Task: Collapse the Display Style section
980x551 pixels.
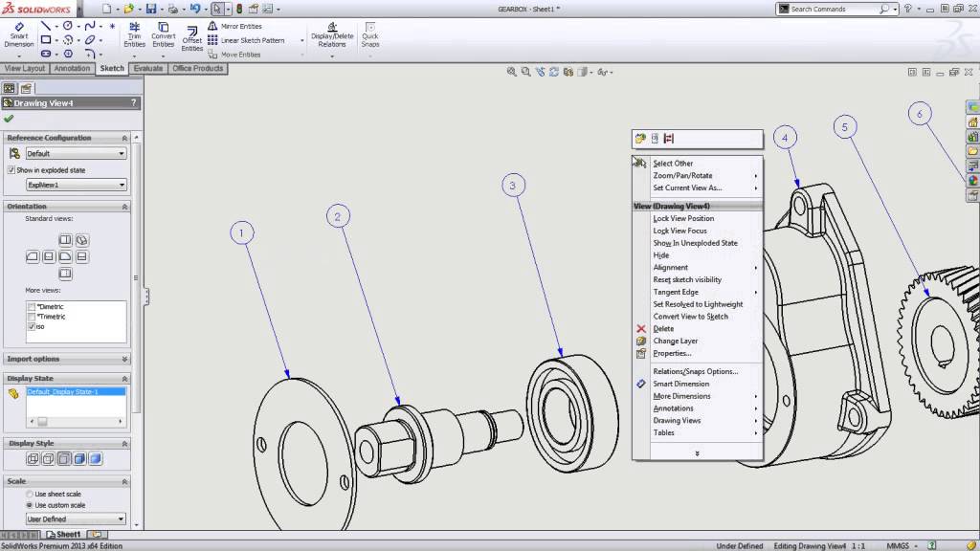Action: (124, 444)
